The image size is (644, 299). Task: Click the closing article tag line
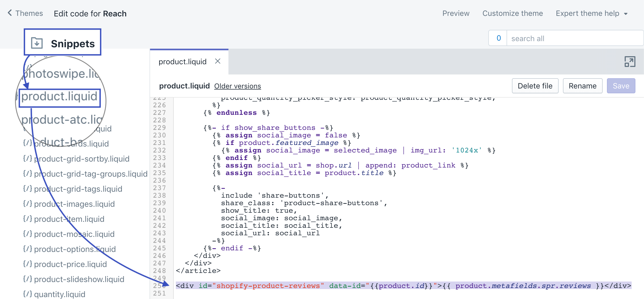[198, 270]
